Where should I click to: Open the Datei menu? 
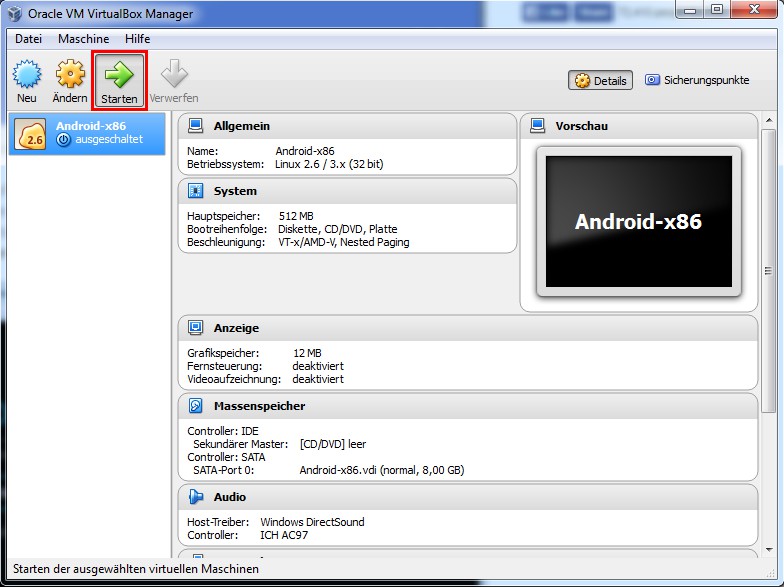(x=29, y=38)
